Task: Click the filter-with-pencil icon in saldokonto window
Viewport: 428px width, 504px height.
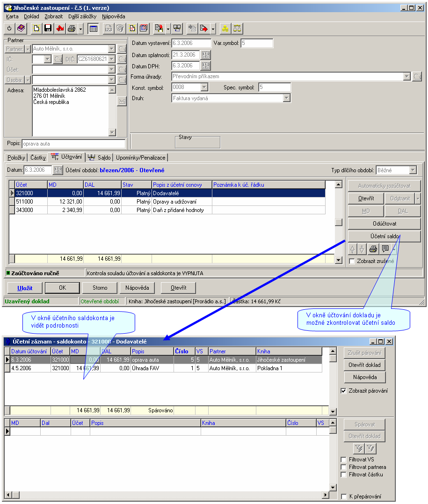Action: tap(370, 448)
